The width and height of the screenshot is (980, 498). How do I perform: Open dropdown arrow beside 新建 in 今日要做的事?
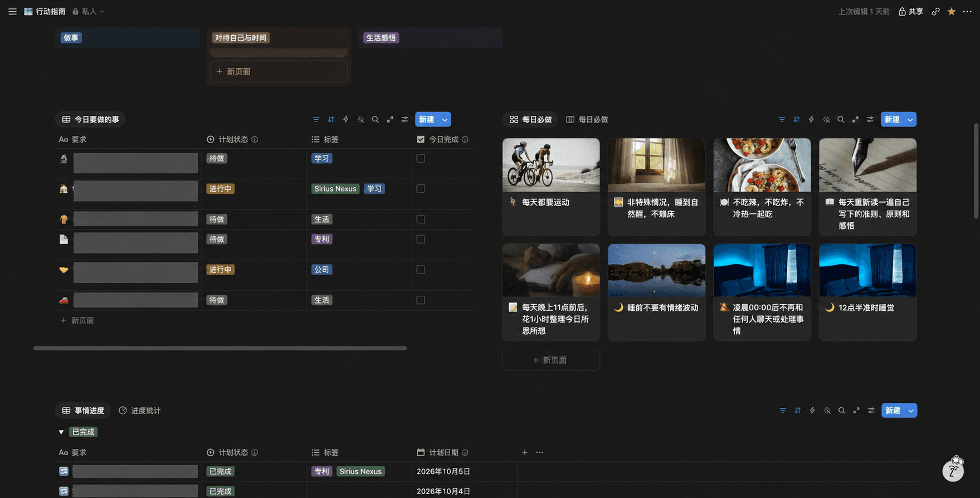[x=445, y=119]
